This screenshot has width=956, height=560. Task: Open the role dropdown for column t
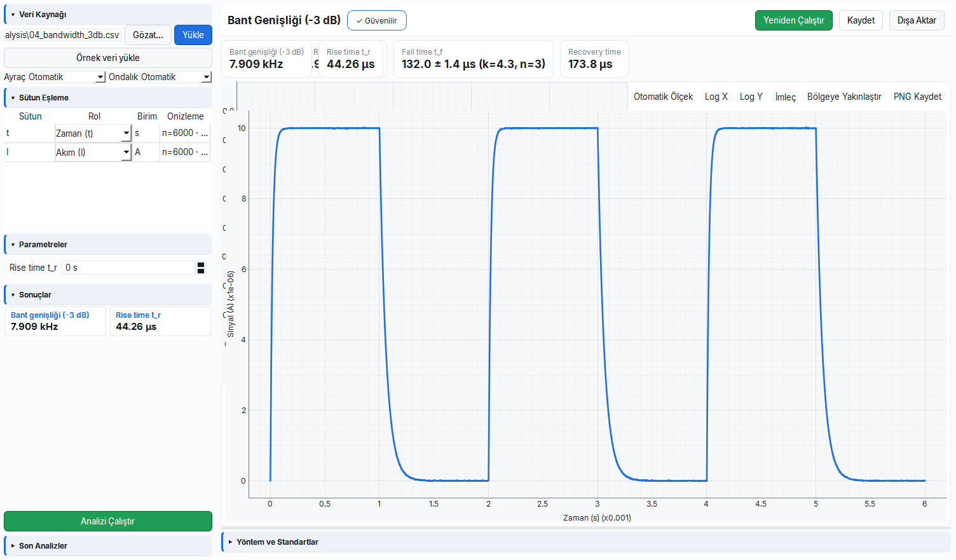click(93, 133)
